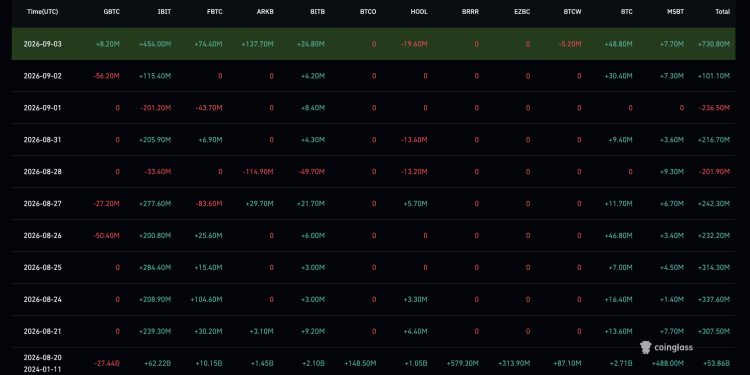Click the IBIT column header
Image resolution: width=750 pixels, height=375 pixels.
coord(164,12)
